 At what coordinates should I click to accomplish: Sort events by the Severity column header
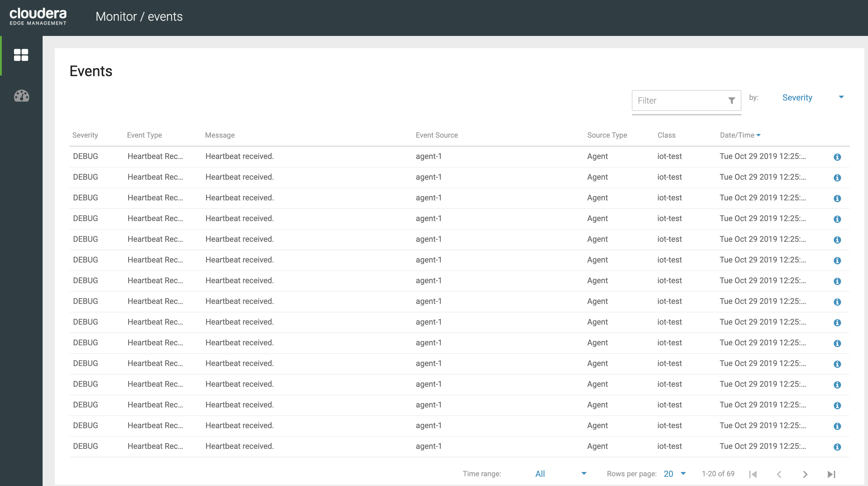click(x=85, y=135)
